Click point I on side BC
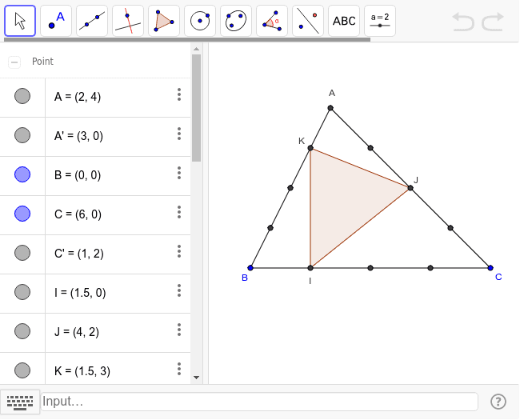This screenshot has width=520, height=420. [x=310, y=268]
